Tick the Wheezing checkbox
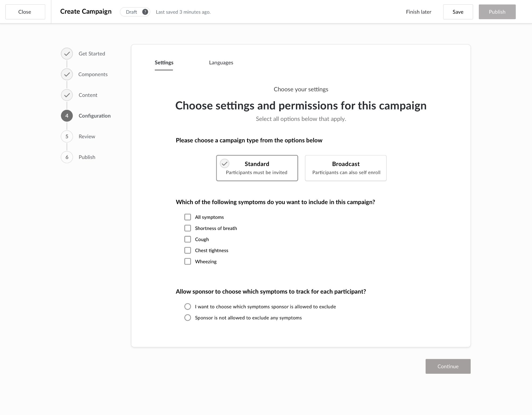 [188, 262]
